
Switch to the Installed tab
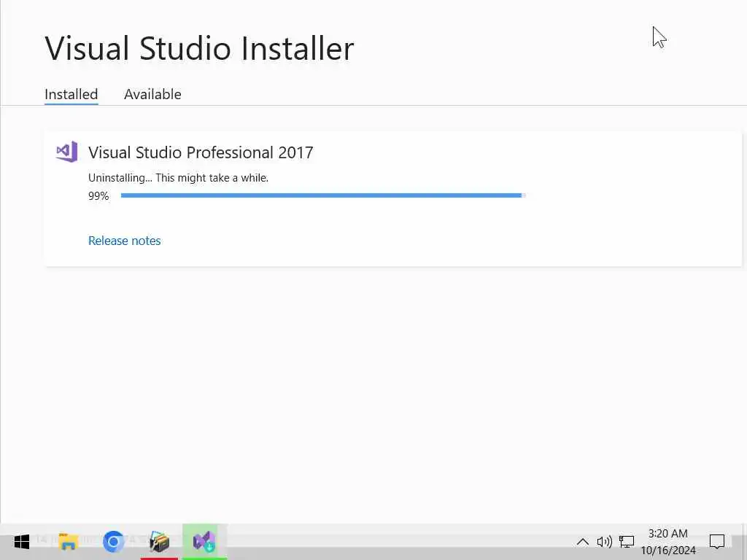[71, 94]
